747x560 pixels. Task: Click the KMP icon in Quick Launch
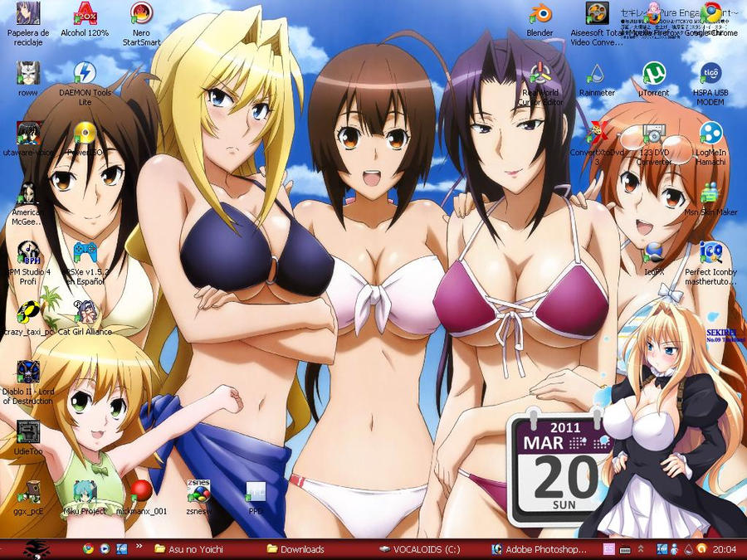pyautogui.click(x=121, y=549)
